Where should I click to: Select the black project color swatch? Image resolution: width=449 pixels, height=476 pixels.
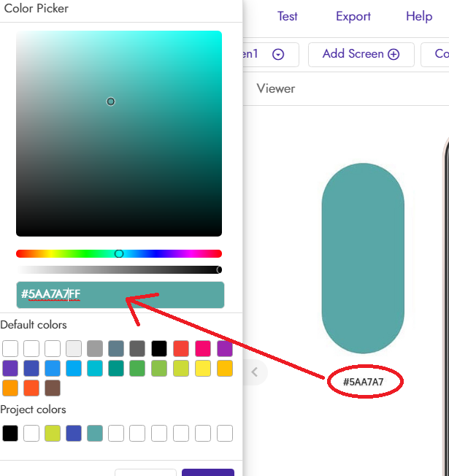(10, 433)
